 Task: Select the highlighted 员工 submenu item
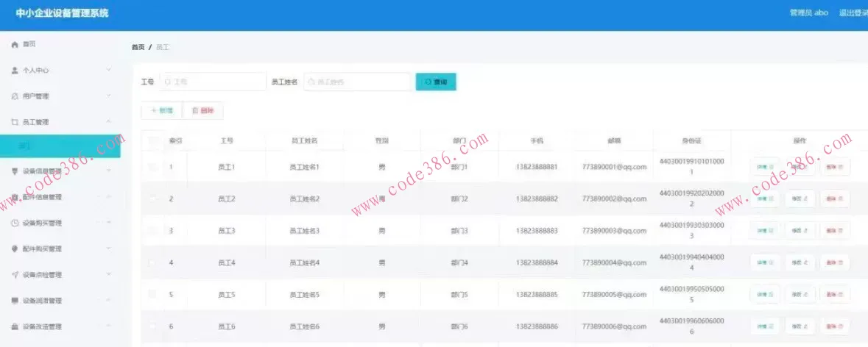coord(60,146)
